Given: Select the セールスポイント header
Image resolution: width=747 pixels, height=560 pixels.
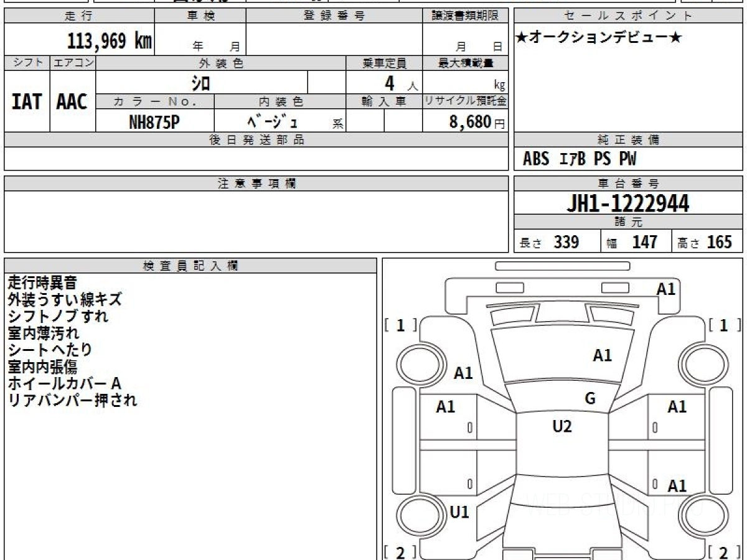Looking at the screenshot, I should [x=628, y=16].
